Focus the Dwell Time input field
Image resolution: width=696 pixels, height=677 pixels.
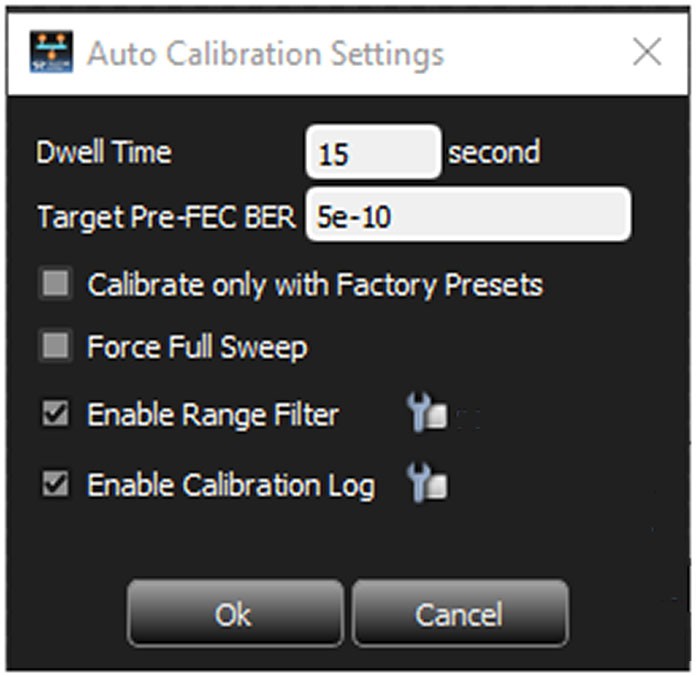(x=373, y=152)
